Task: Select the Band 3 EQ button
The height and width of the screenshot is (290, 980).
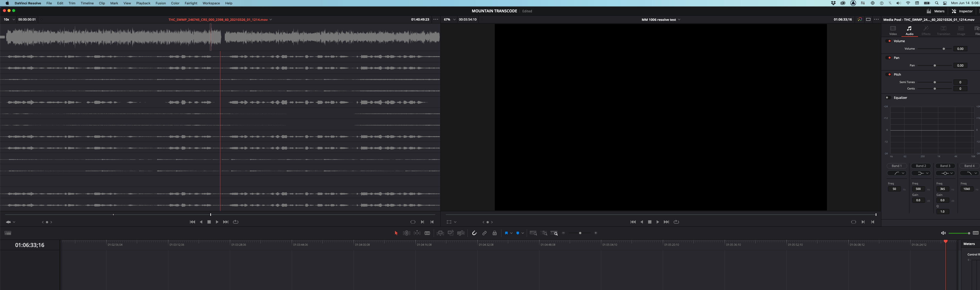Action: coord(945,166)
